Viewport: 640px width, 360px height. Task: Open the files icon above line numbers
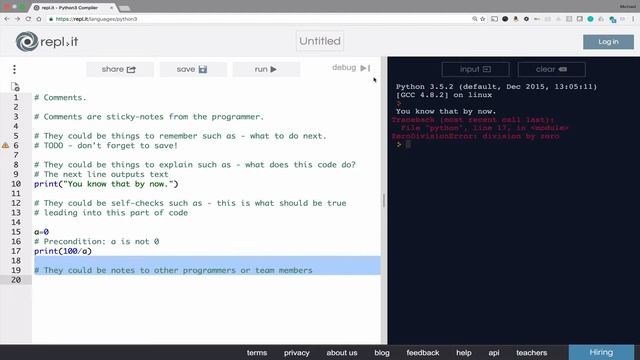click(x=15, y=87)
